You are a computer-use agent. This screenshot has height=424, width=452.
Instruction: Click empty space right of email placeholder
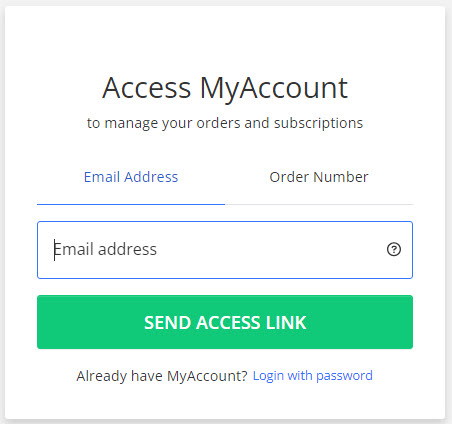(270, 250)
